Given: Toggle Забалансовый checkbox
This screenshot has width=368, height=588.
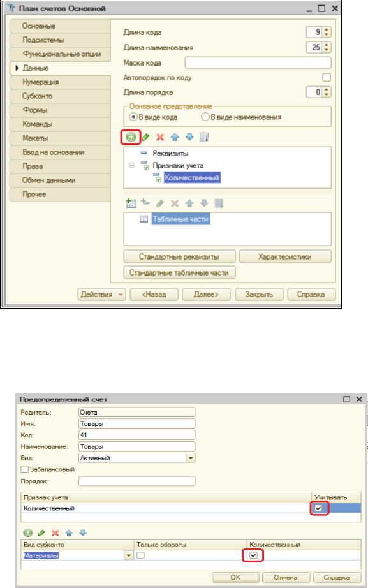Looking at the screenshot, I should point(25,469).
